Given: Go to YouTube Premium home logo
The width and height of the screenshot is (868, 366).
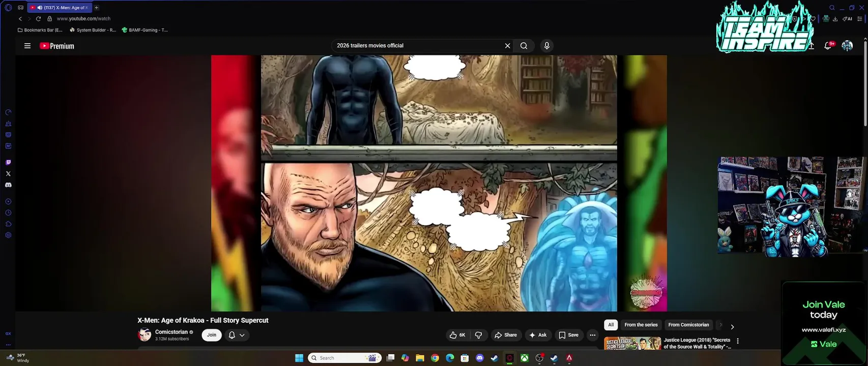Looking at the screenshot, I should click(x=57, y=46).
